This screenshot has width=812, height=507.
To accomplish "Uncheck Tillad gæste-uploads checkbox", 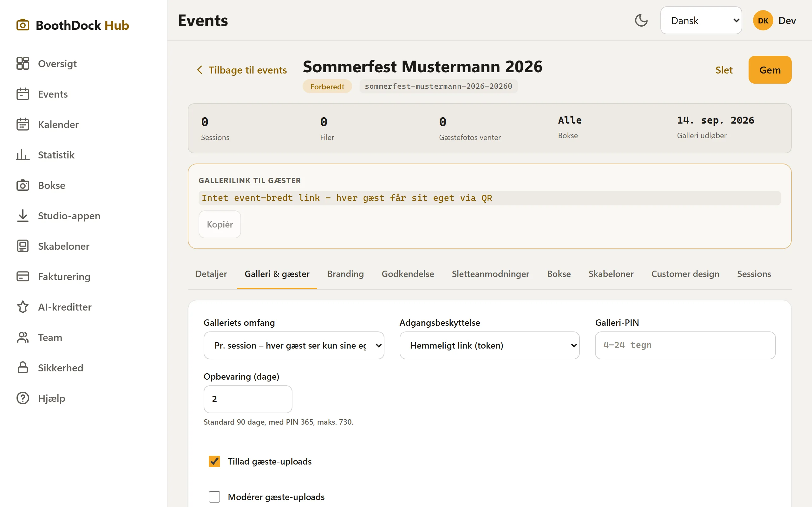I will point(214,461).
